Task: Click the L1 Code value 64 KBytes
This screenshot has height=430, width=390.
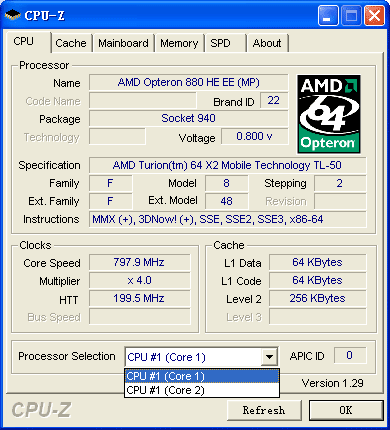Action: tap(317, 280)
